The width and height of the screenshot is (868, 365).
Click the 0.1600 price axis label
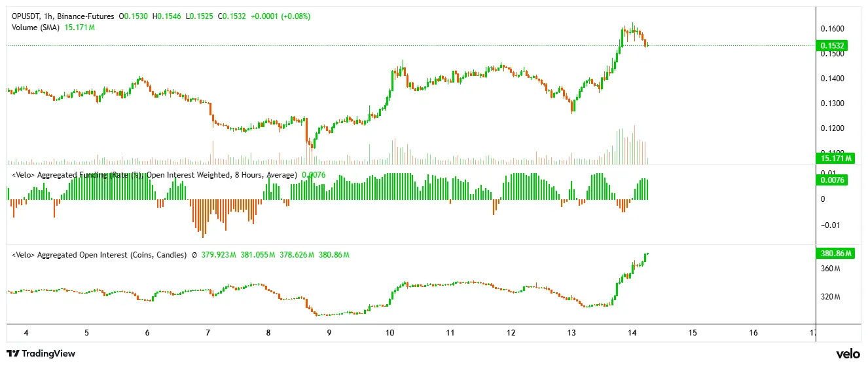[831, 29]
